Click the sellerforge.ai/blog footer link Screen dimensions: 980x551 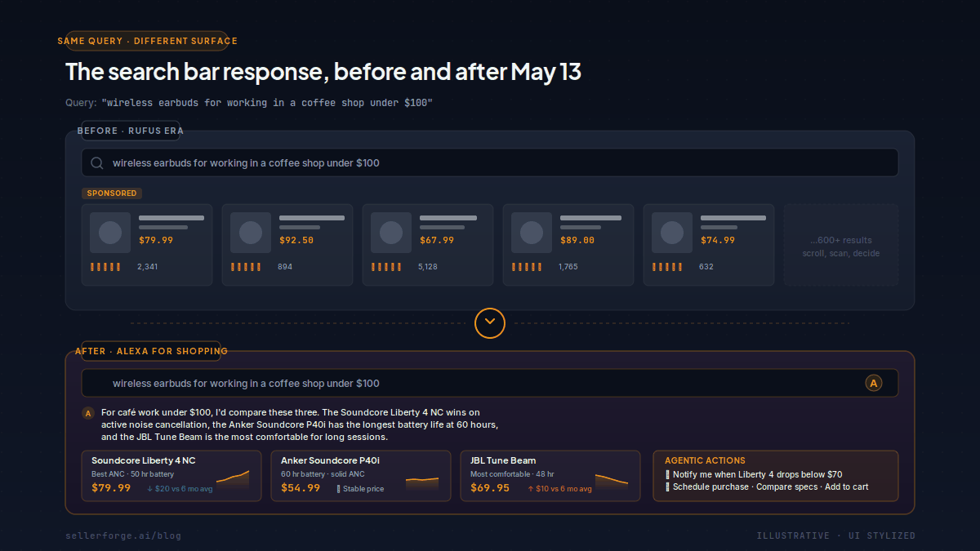click(x=123, y=535)
